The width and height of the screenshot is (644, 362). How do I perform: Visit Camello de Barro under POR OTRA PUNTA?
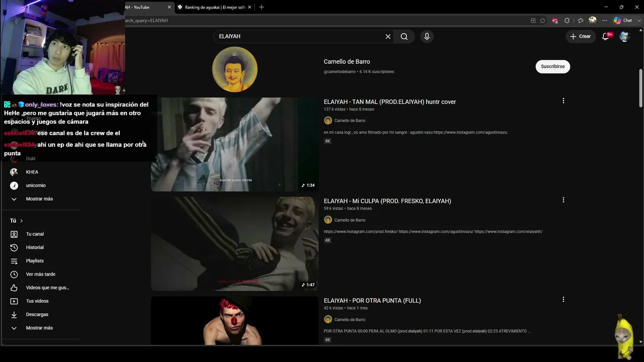point(350,320)
